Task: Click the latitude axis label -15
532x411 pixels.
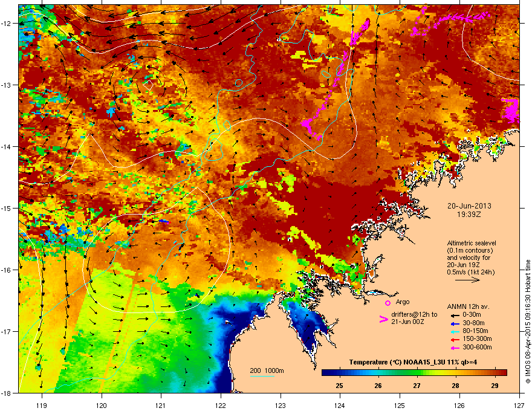Action: 7,208
